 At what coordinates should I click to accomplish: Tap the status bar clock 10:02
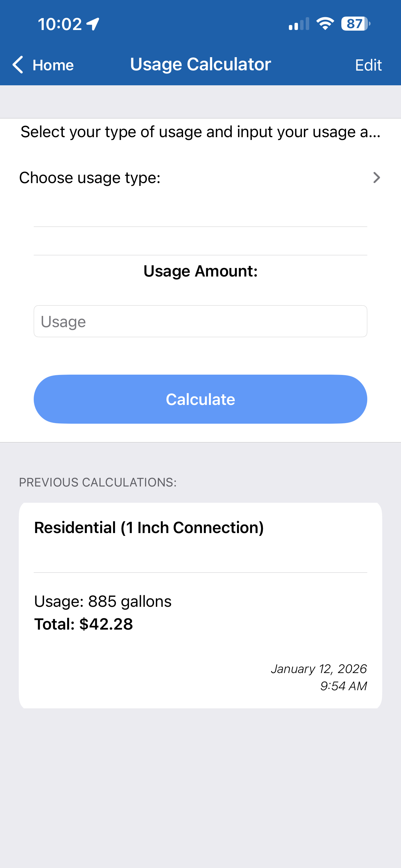point(60,24)
